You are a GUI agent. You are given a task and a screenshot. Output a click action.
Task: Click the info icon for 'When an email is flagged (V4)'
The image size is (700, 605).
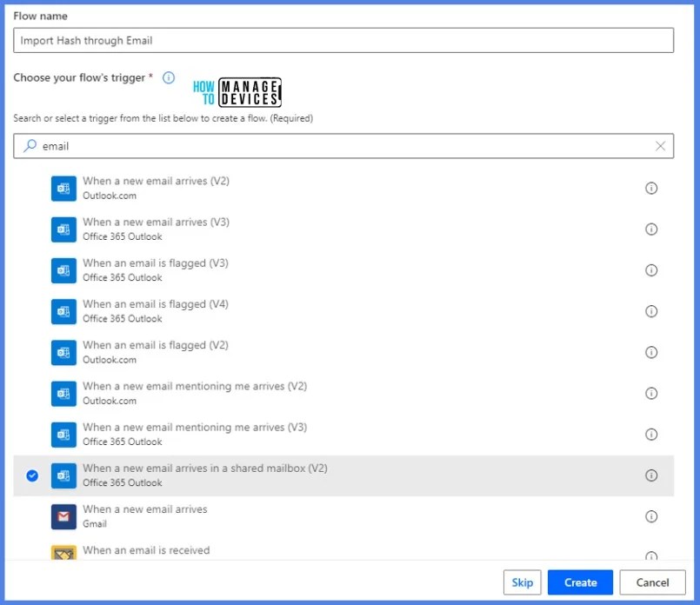651,311
